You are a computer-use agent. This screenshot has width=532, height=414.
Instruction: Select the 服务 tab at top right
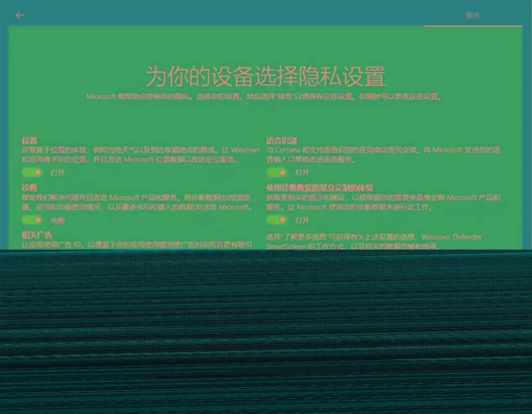click(x=473, y=16)
